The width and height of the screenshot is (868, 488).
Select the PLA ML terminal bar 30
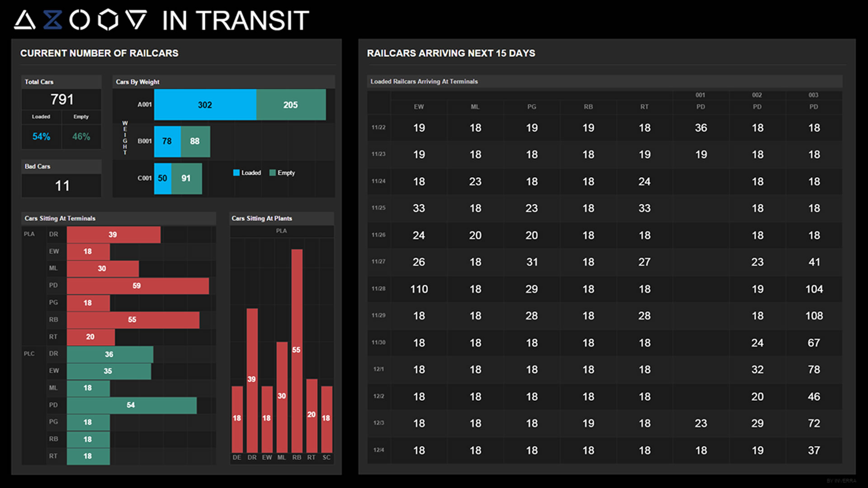[103, 268]
